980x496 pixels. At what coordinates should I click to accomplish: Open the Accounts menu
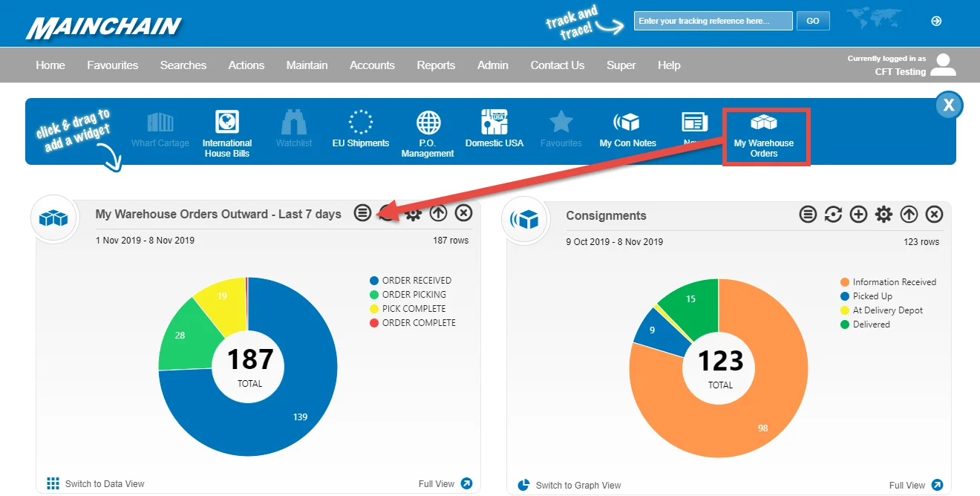coord(373,65)
